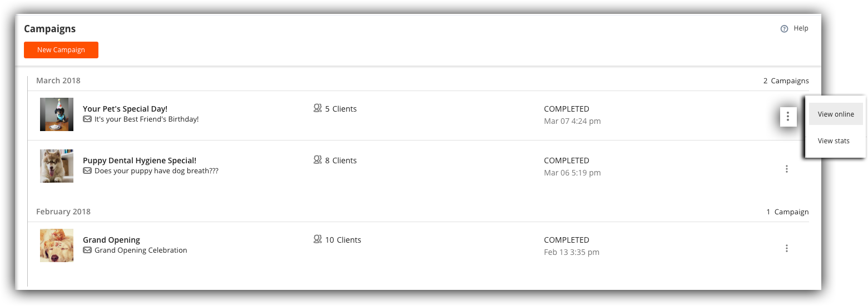
Task: Open the three-dot menu for Grand Opening
Action: 786,248
